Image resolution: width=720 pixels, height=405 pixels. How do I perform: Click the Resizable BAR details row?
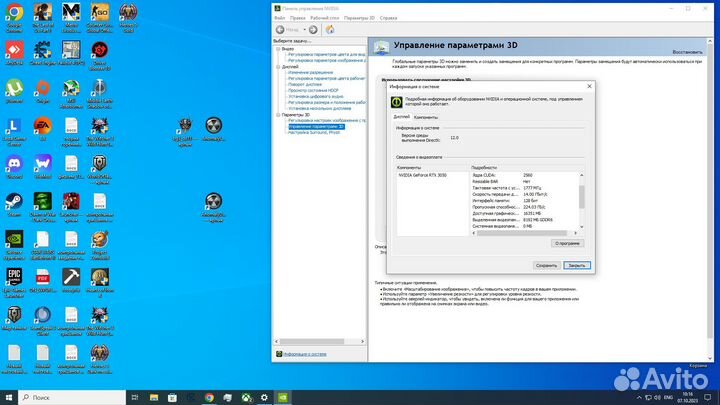click(525, 182)
